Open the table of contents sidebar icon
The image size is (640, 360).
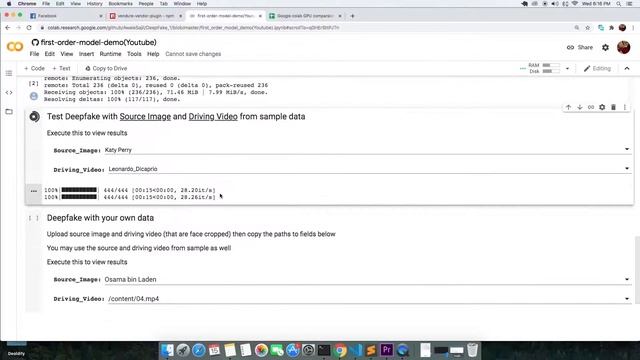[9, 73]
